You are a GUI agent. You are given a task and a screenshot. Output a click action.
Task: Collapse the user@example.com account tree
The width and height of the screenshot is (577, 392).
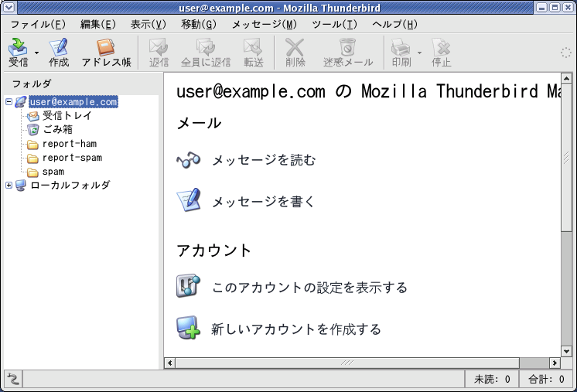(x=9, y=101)
